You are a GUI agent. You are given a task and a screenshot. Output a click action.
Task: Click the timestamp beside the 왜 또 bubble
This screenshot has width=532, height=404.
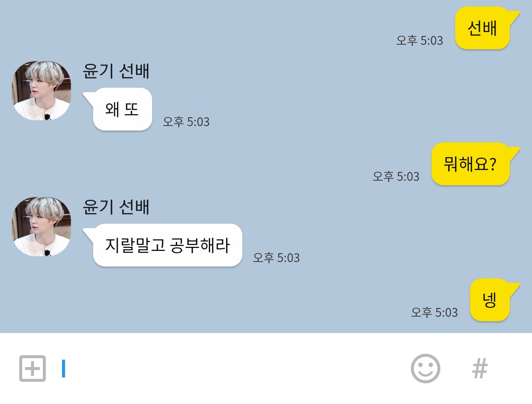click(186, 122)
